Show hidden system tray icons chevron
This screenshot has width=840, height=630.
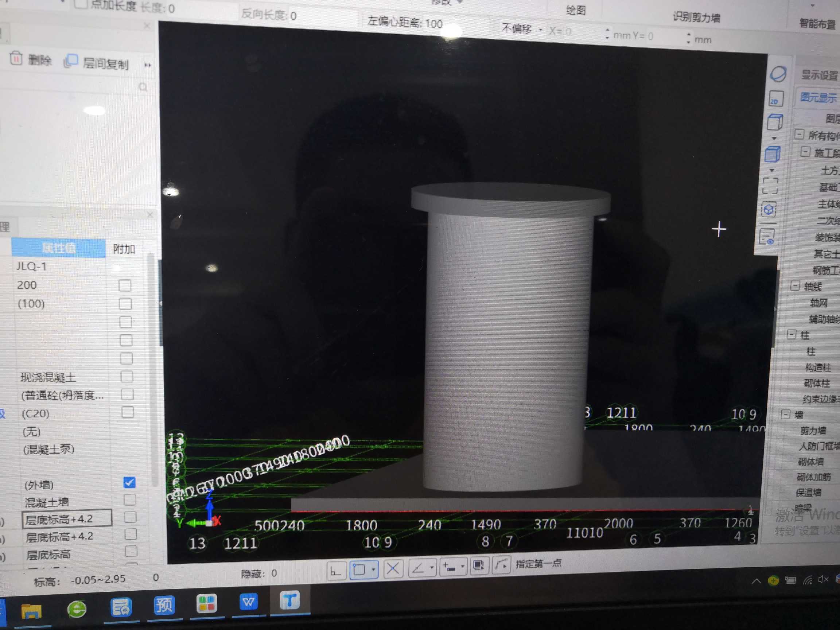[x=756, y=581]
